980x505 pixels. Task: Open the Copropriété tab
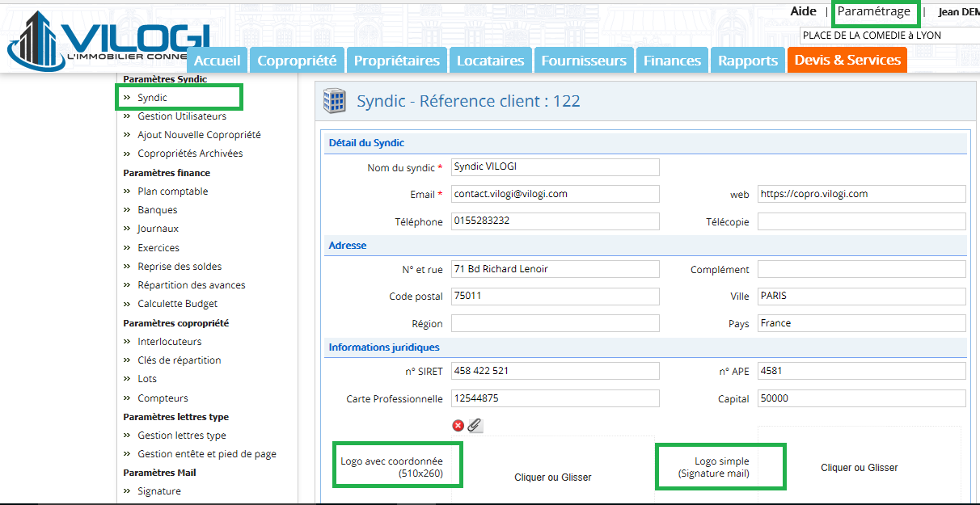pyautogui.click(x=297, y=60)
